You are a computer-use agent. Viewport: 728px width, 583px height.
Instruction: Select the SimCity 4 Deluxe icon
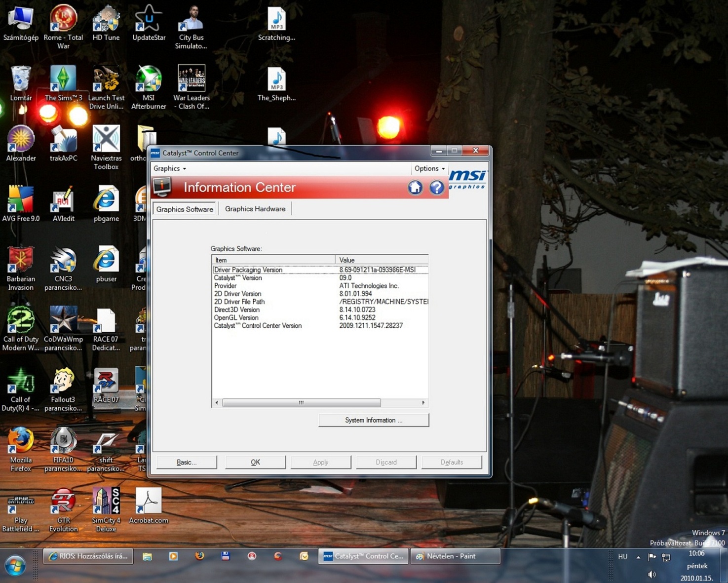(x=106, y=509)
